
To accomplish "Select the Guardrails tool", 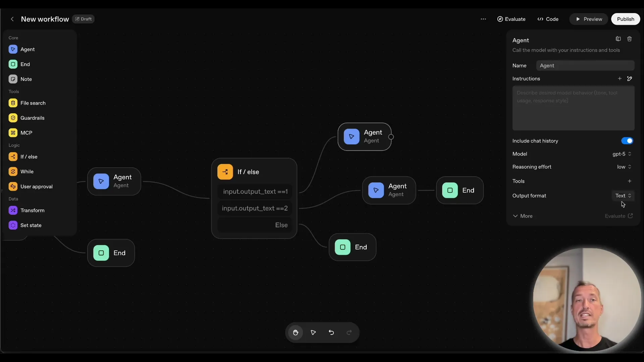I will click(x=33, y=118).
